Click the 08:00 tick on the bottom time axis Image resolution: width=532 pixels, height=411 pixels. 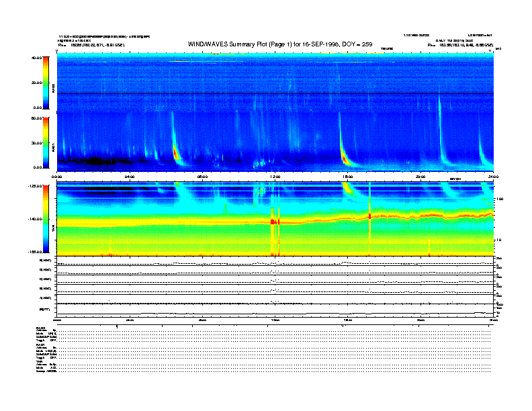coord(202,320)
